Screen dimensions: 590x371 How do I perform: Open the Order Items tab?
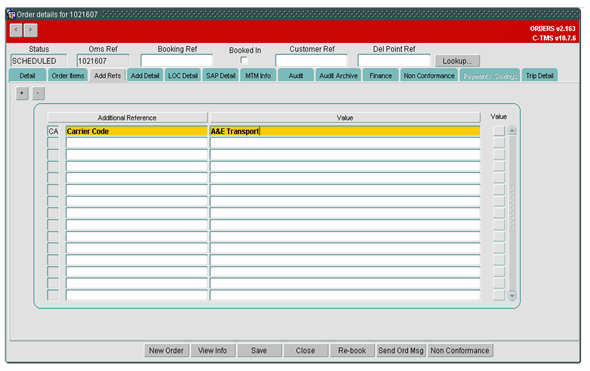pos(68,76)
